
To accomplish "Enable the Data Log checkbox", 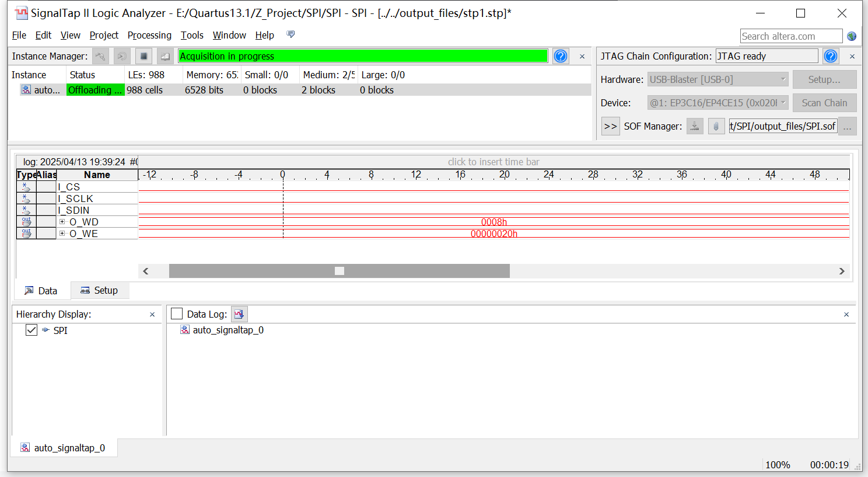I will point(177,314).
